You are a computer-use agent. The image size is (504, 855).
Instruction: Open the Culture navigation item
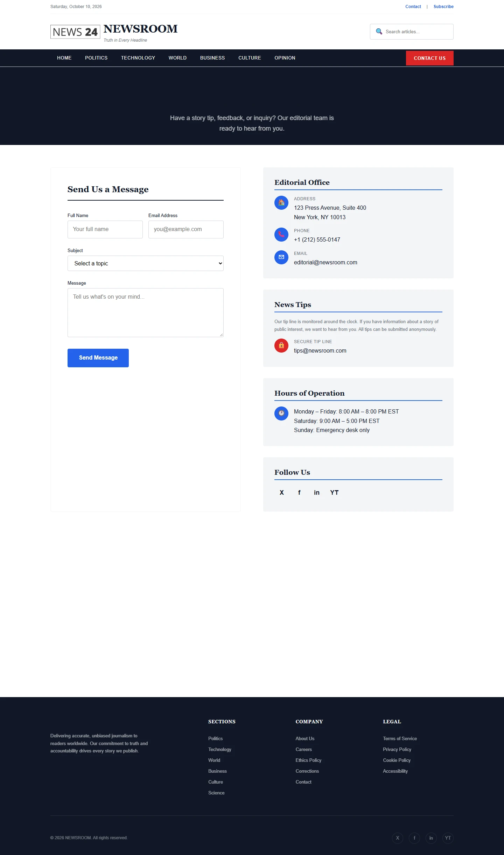[x=250, y=58]
